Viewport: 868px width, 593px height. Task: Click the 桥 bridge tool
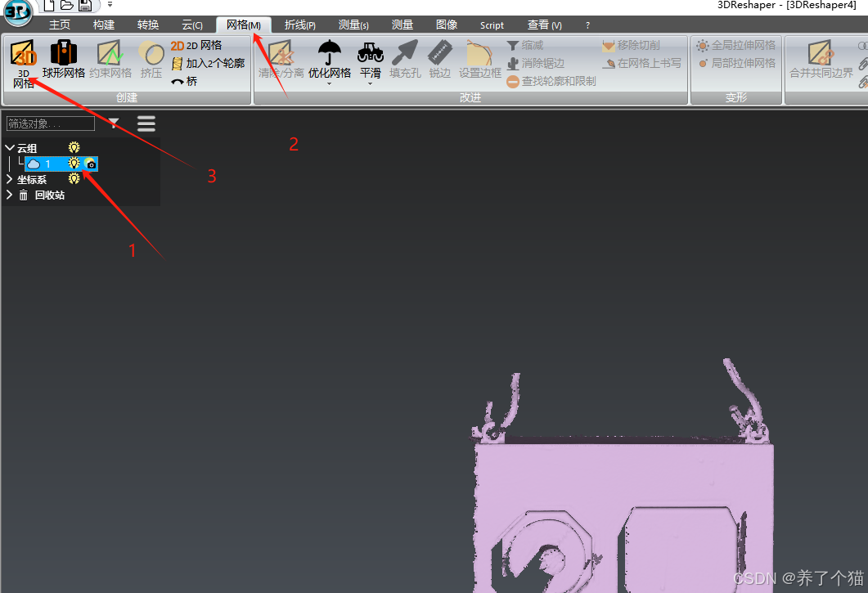[x=184, y=82]
